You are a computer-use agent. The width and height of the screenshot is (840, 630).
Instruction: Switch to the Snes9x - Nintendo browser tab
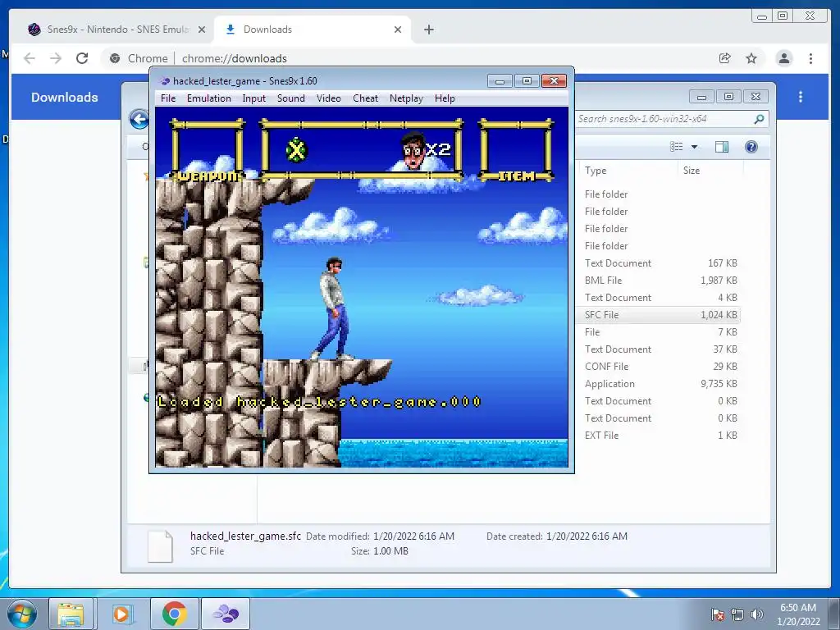(x=116, y=30)
